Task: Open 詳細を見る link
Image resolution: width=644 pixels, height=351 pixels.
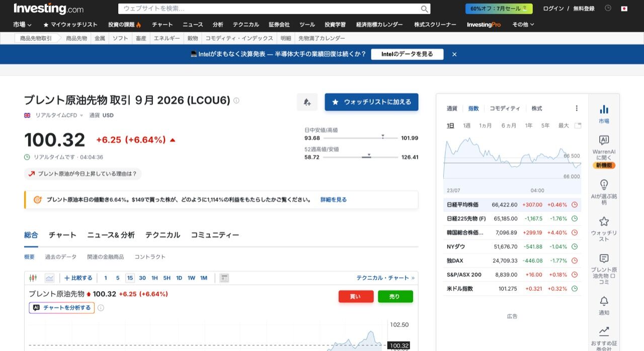Action: [x=334, y=200]
